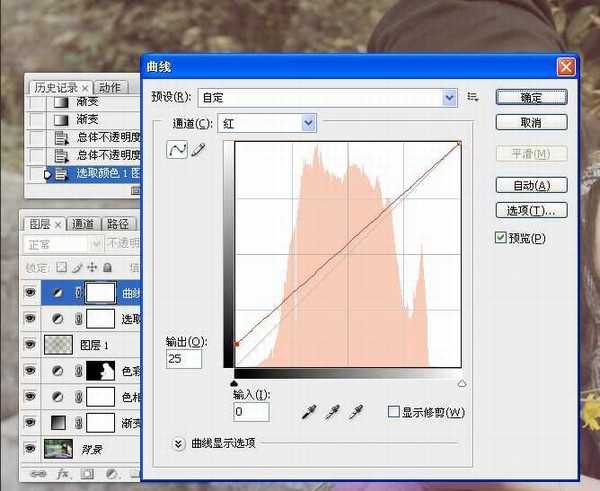Select the curve point editing tool
The width and height of the screenshot is (600, 491).
pos(177,150)
